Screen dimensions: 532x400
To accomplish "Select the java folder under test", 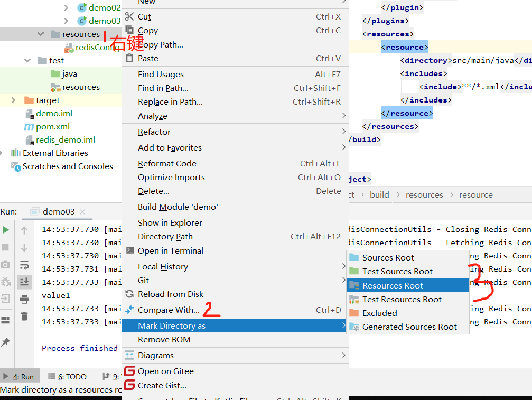I will pos(69,73).
